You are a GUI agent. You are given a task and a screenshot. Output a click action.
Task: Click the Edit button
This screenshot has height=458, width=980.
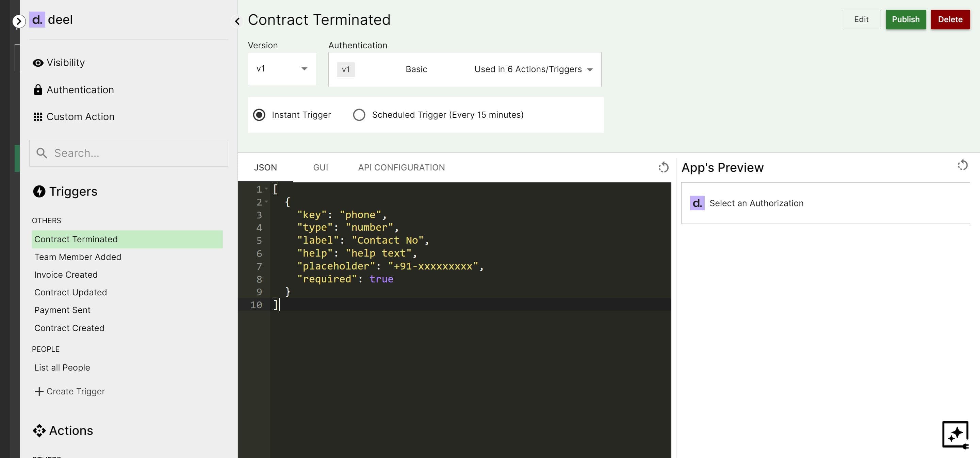[x=861, y=19]
